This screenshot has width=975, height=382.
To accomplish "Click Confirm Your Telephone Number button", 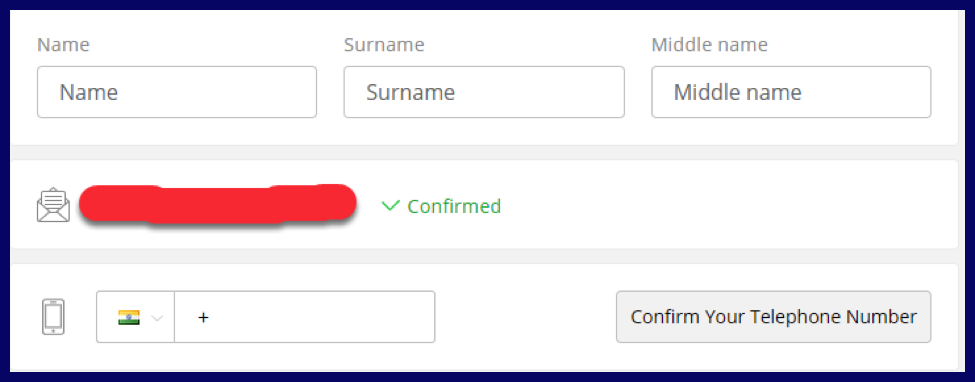I will click(x=774, y=317).
